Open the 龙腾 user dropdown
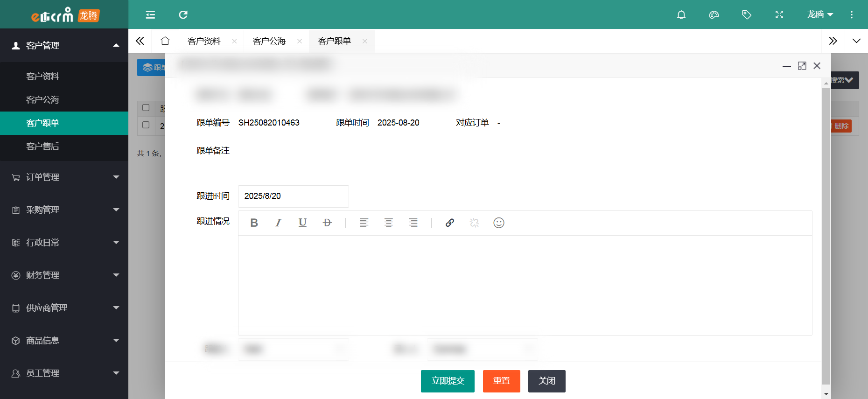Screen dimensions: 868x399 pyautogui.click(x=819, y=14)
